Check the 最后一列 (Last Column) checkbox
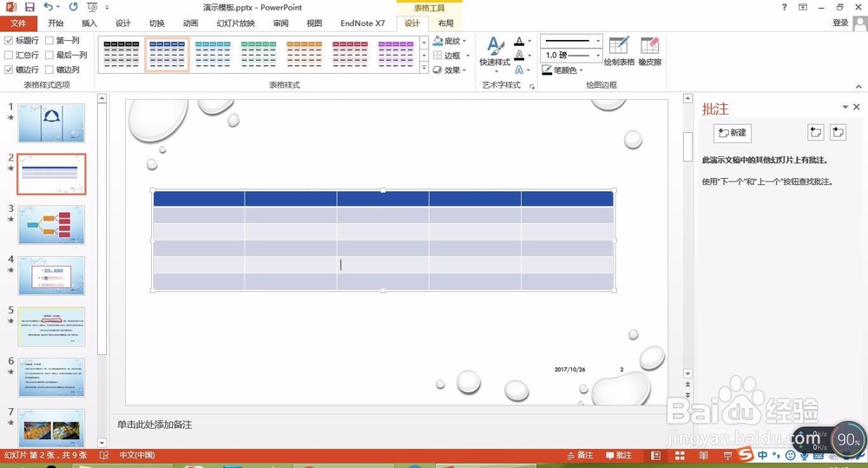This screenshot has height=468, width=868. (49, 55)
